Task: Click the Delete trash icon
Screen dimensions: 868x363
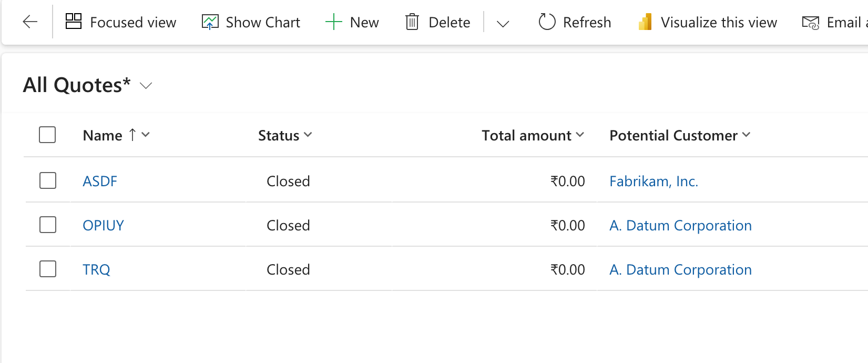Action: 412,22
